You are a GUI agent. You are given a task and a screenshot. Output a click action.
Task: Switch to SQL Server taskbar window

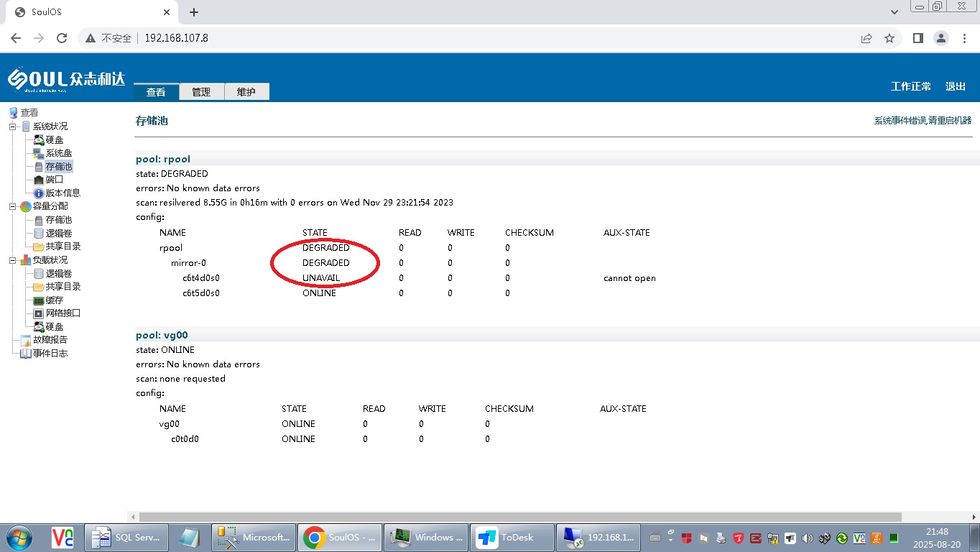click(126, 538)
